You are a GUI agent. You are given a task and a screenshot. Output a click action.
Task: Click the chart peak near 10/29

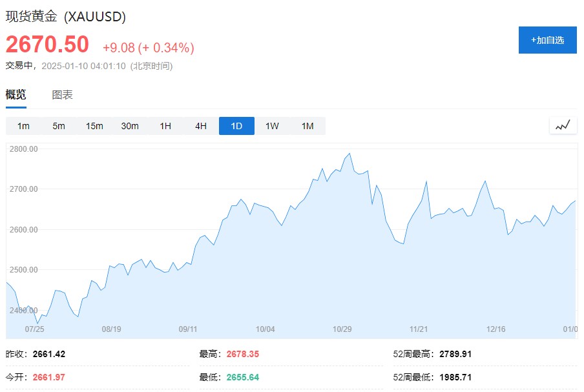click(x=349, y=154)
